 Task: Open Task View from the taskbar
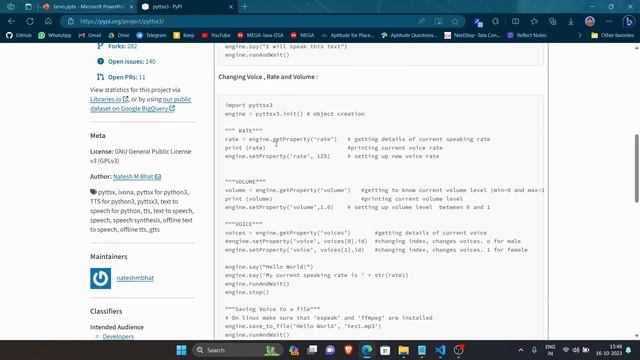(312, 350)
